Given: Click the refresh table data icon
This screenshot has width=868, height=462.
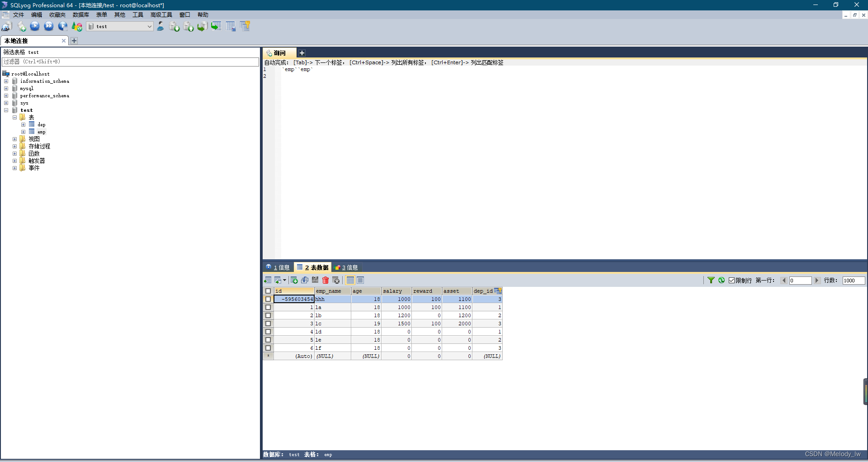Looking at the screenshot, I should pyautogui.click(x=722, y=280).
